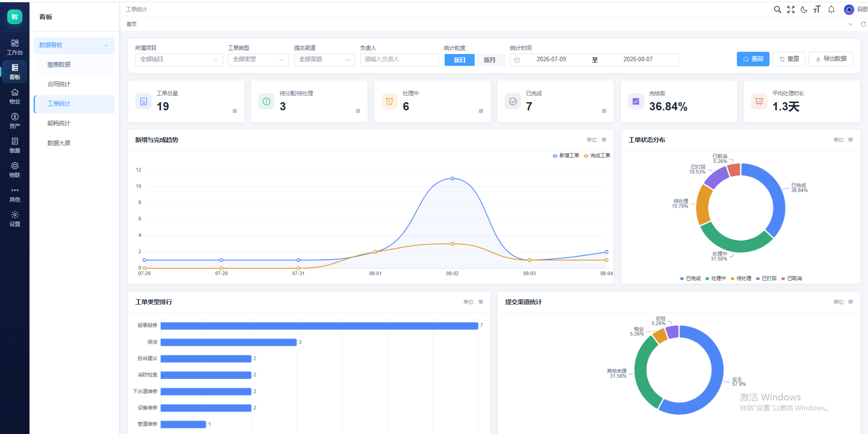Click the 重置 reset button
Image resolution: width=868 pixels, height=434 pixels.
[x=789, y=59]
